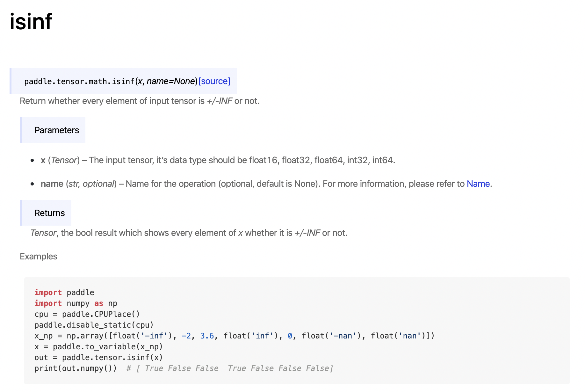Click the isinf page heading
The width and height of the screenshot is (585, 392).
(x=31, y=22)
